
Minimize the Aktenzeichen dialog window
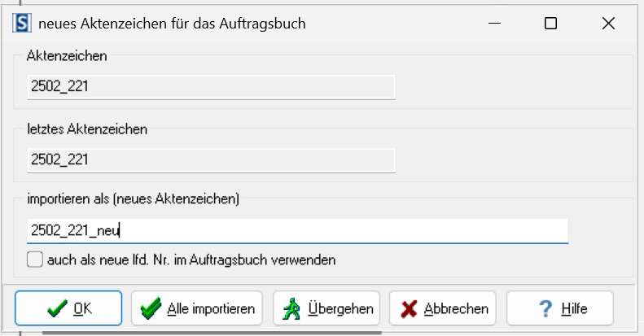494,24
